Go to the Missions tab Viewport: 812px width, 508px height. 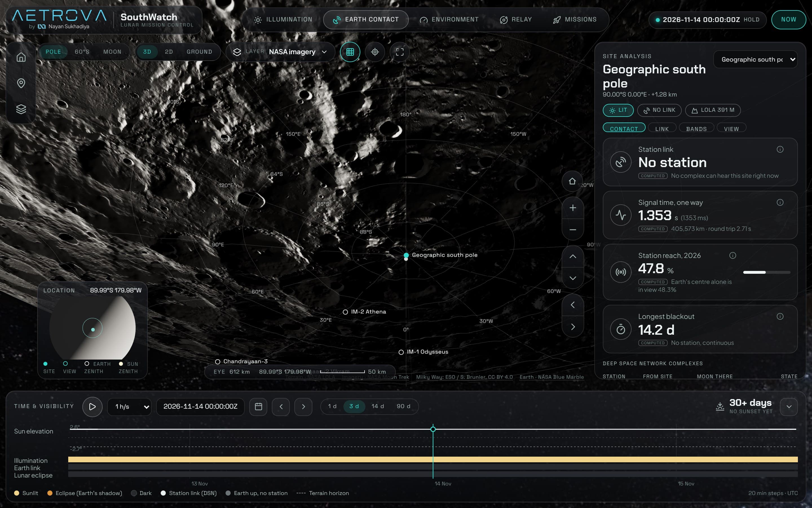click(575, 19)
